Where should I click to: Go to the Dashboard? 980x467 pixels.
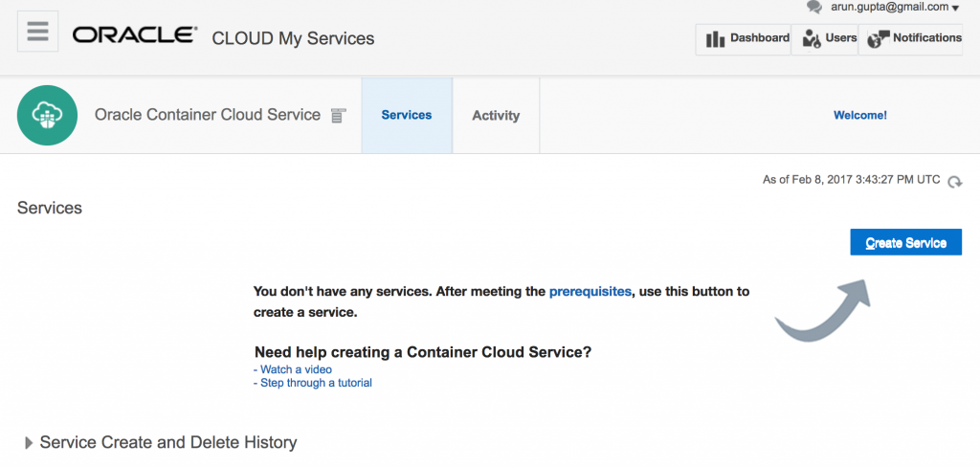(743, 39)
